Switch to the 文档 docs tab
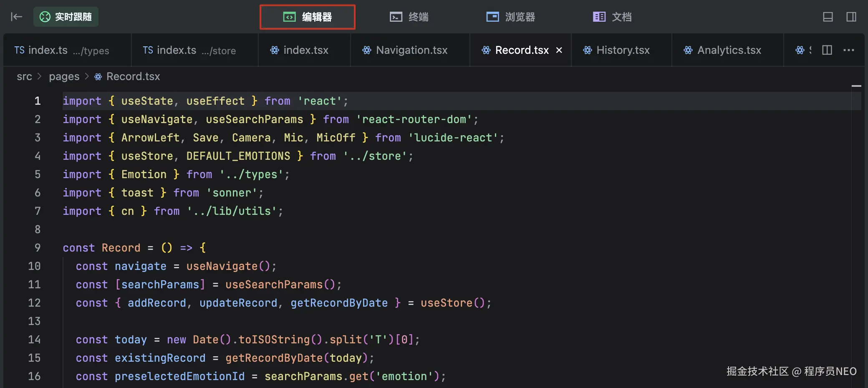This screenshot has width=868, height=388. [612, 17]
